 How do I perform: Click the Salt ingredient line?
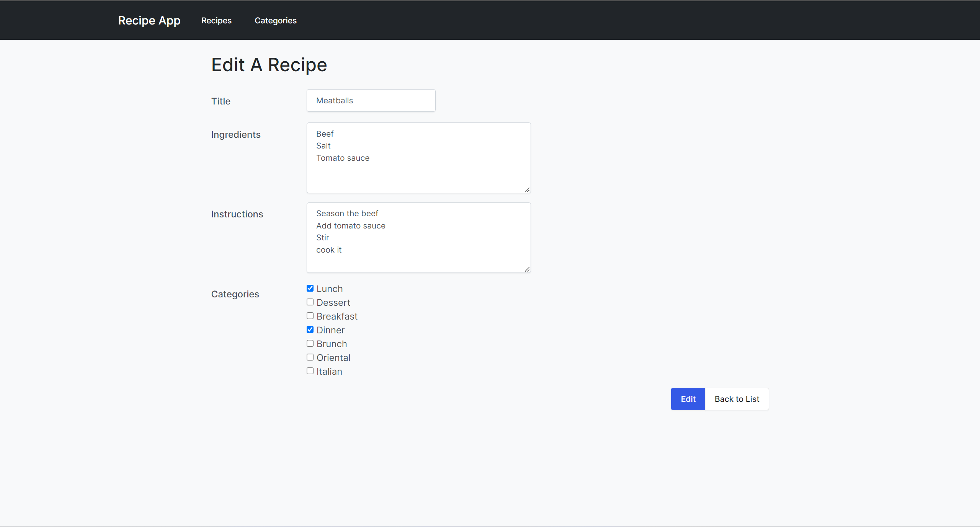(323, 146)
